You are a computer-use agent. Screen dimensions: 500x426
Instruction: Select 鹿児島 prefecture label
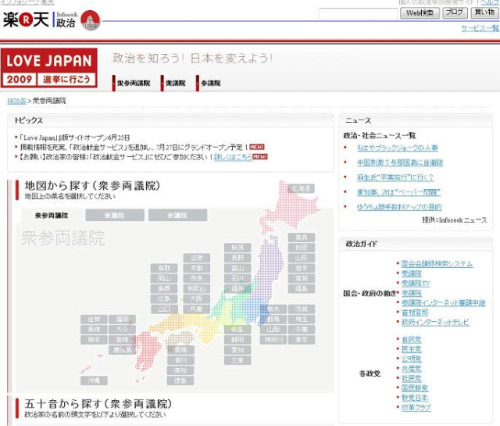pyautogui.click(x=122, y=350)
